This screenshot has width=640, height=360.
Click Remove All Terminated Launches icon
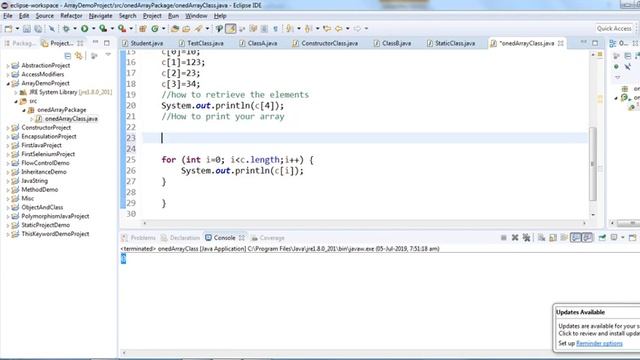pyautogui.click(x=527, y=238)
